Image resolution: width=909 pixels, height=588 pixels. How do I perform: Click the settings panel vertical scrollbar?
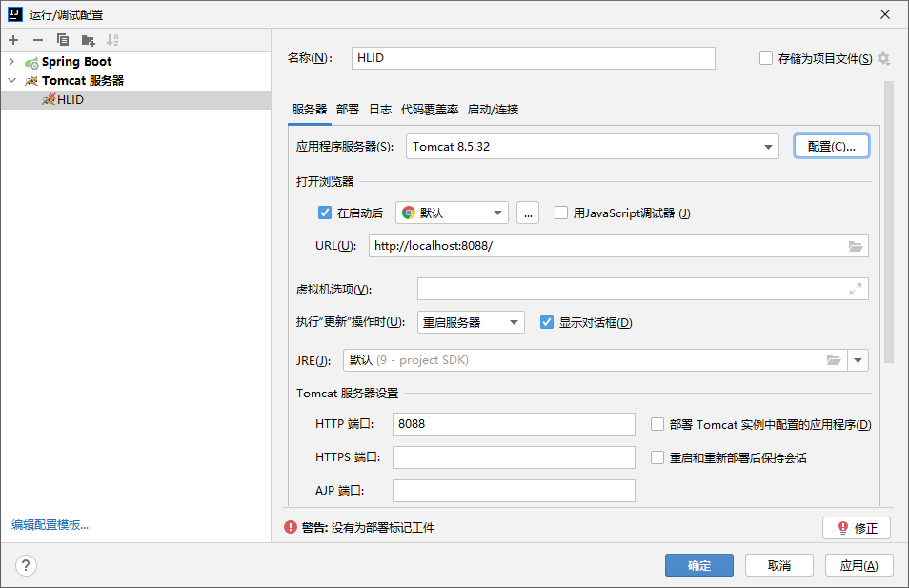click(x=889, y=222)
